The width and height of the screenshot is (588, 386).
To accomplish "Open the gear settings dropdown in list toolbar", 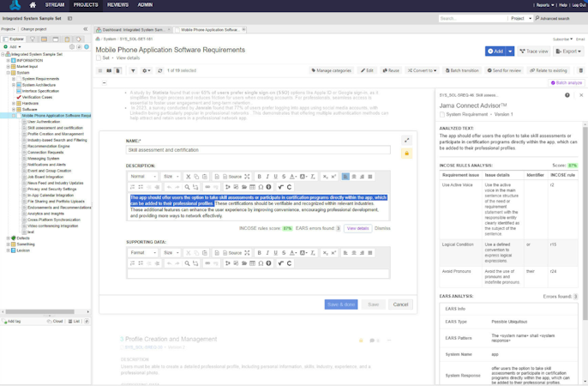I will [147, 70].
